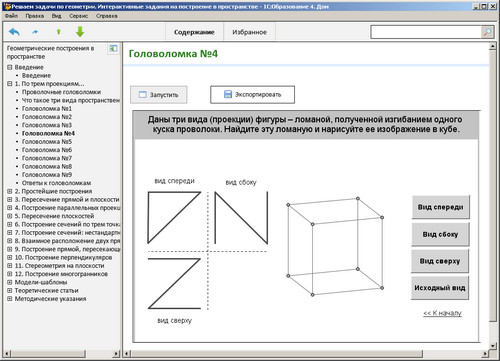Expand 11. Стереометрия на плоскости section
This screenshot has height=361, width=500.
tap(10, 266)
